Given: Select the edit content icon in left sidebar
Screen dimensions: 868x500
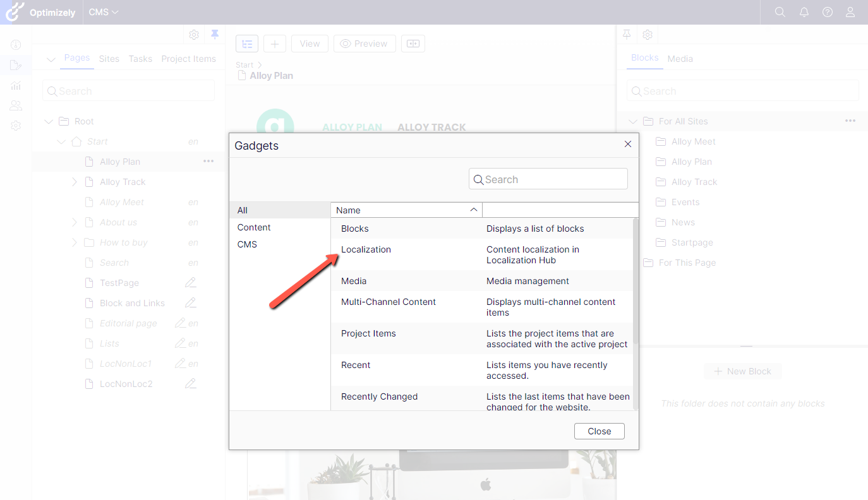Looking at the screenshot, I should click(x=16, y=65).
